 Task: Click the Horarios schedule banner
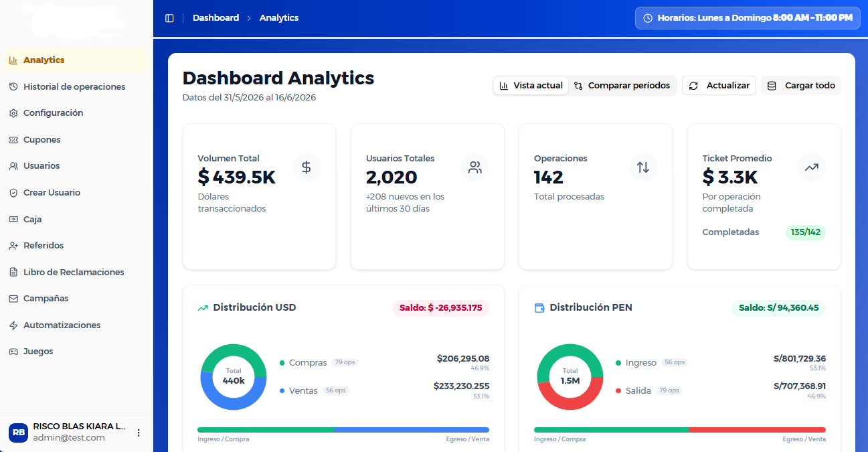click(748, 18)
